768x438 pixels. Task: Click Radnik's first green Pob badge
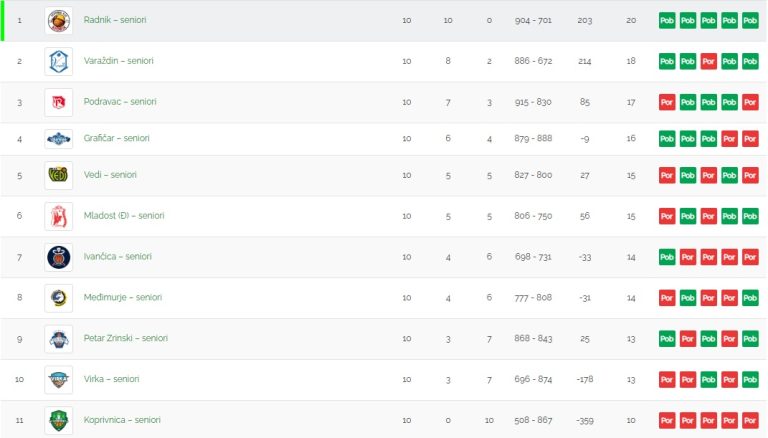click(667, 21)
